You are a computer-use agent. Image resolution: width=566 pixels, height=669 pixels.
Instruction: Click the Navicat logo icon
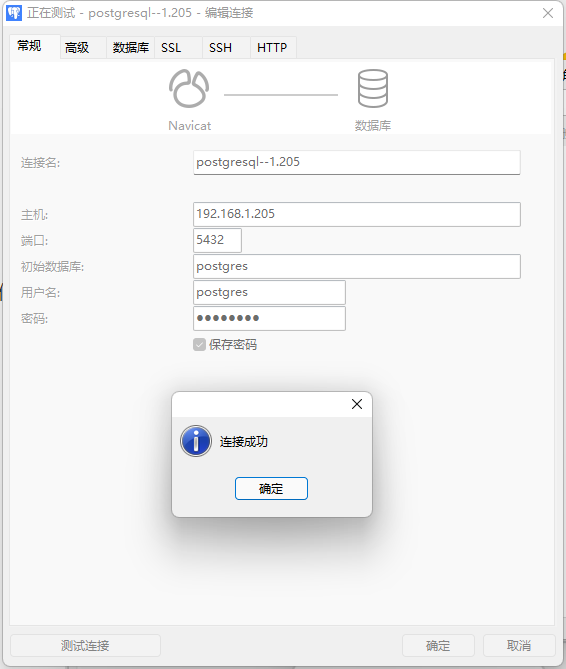189,88
